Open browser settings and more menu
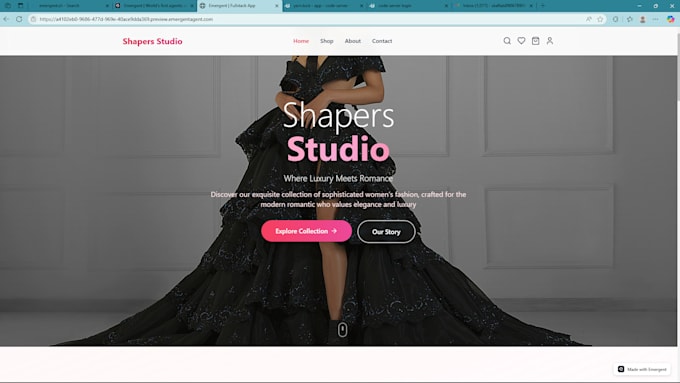680x383 pixels. (x=655, y=19)
